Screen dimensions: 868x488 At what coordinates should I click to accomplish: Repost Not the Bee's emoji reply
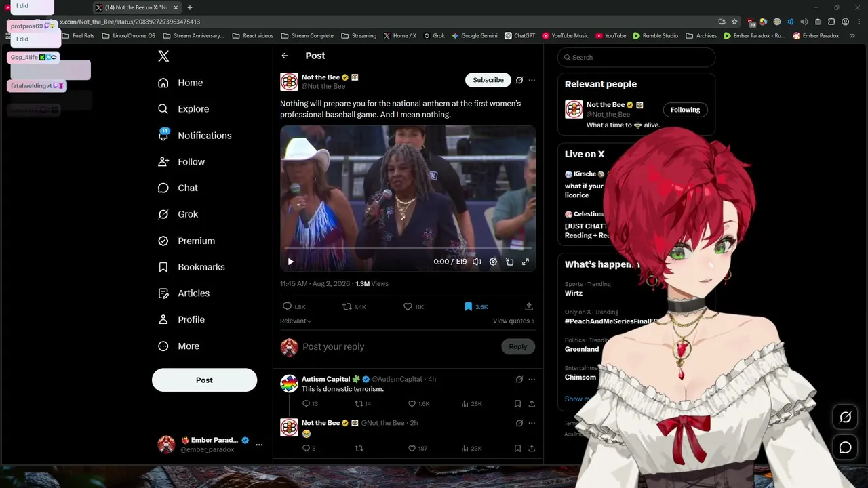coord(359,448)
